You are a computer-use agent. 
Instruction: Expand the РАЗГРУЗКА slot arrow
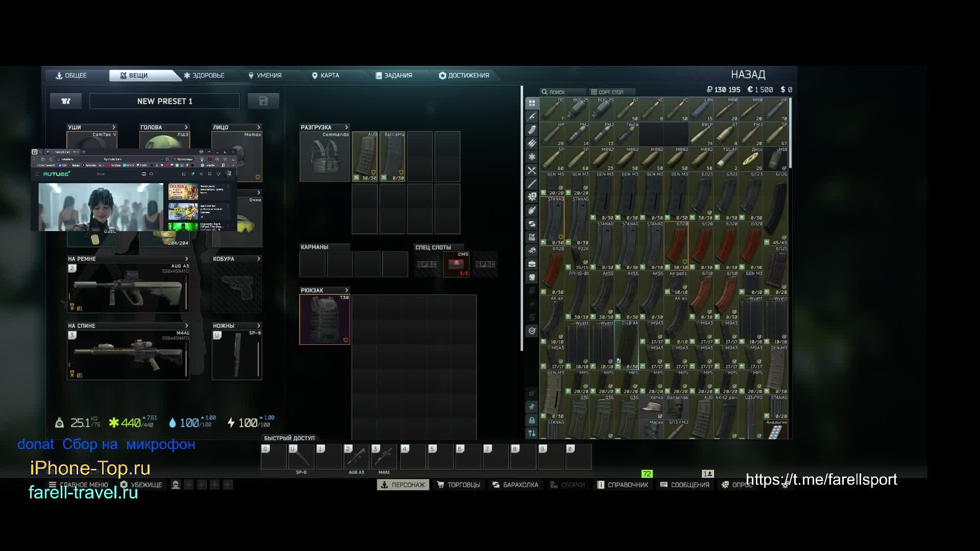click(347, 127)
